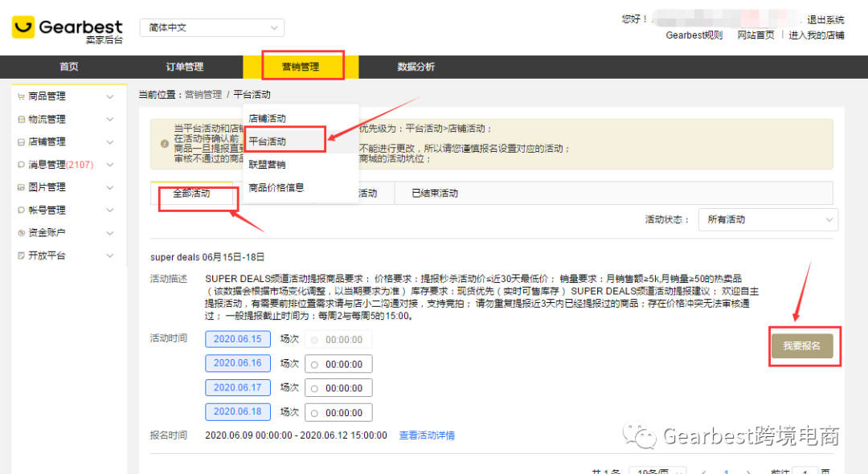Open the 网站首页 link
The height and width of the screenshot is (474, 868).
(755, 35)
